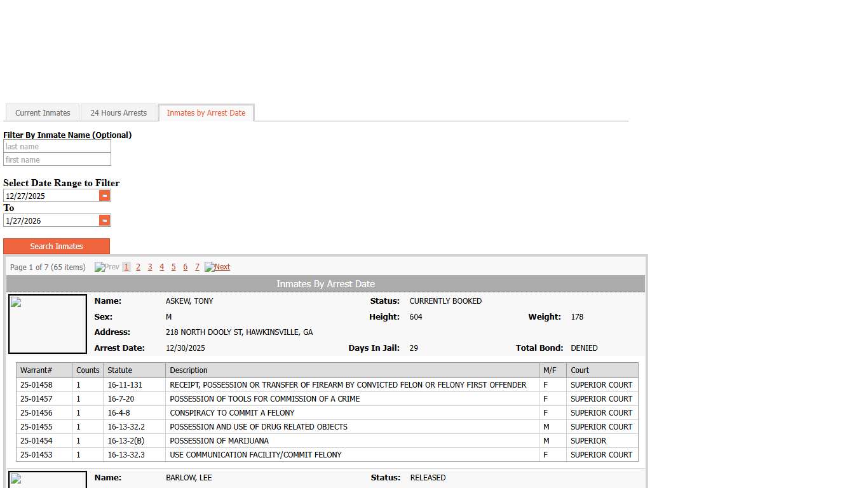Go to results page 2

pyautogui.click(x=138, y=267)
